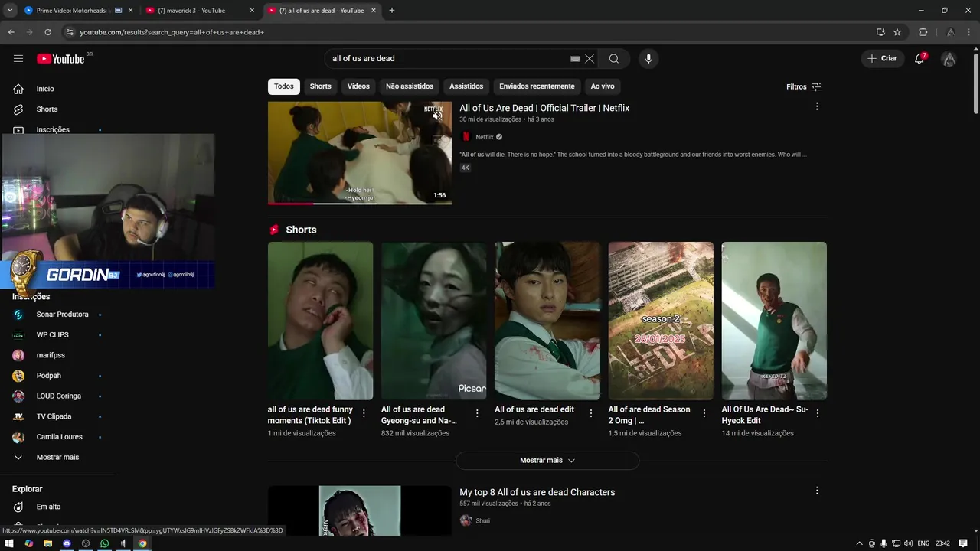
Task: Open the YouTube account avatar menu
Action: click(949, 59)
